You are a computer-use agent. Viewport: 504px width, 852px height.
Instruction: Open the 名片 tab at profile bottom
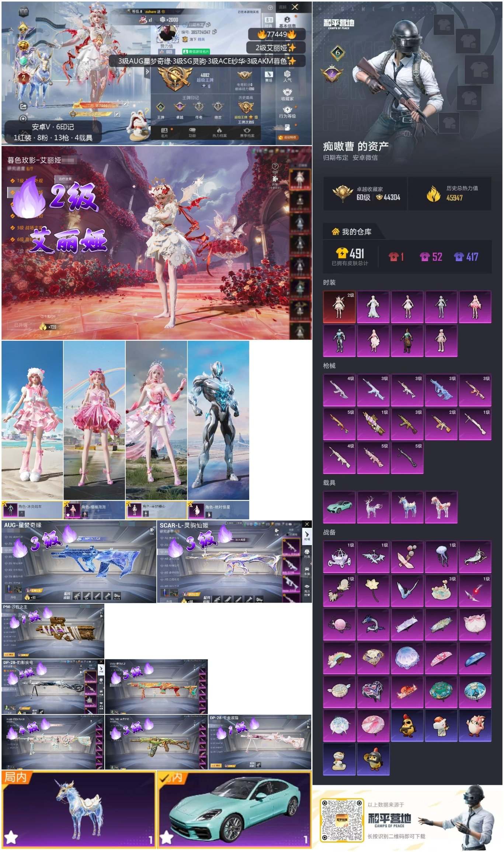164,133
